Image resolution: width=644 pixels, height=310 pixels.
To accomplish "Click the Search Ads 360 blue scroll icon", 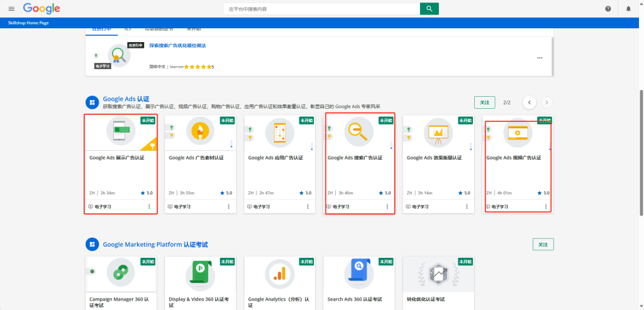I will [358, 271].
